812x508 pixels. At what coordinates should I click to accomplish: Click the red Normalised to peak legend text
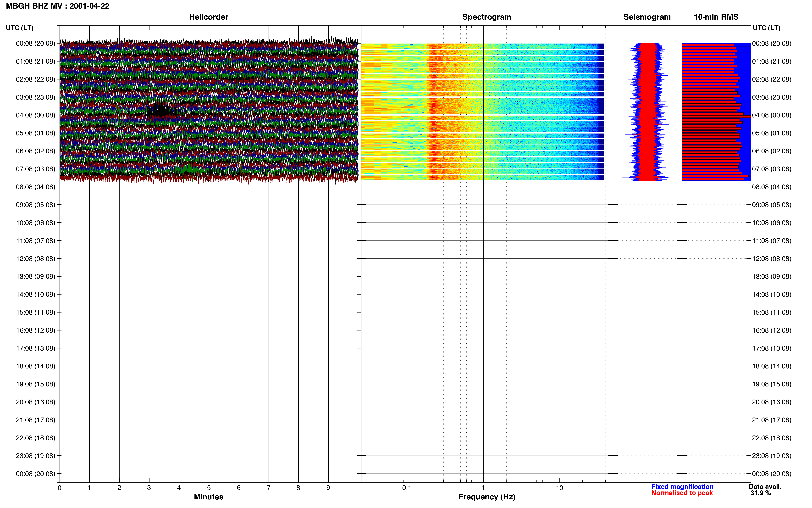[x=682, y=493]
